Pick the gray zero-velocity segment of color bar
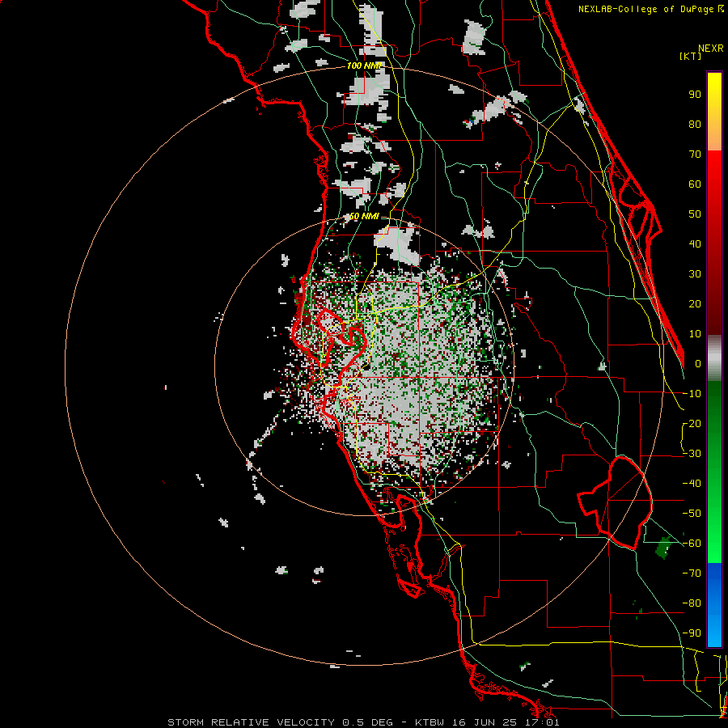728x728 pixels. click(x=714, y=358)
